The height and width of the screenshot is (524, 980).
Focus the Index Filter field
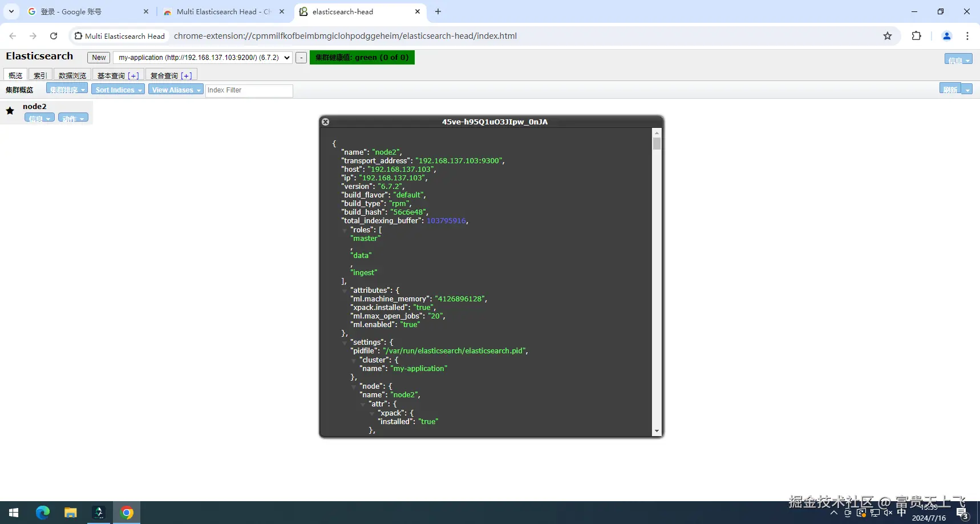click(249, 90)
